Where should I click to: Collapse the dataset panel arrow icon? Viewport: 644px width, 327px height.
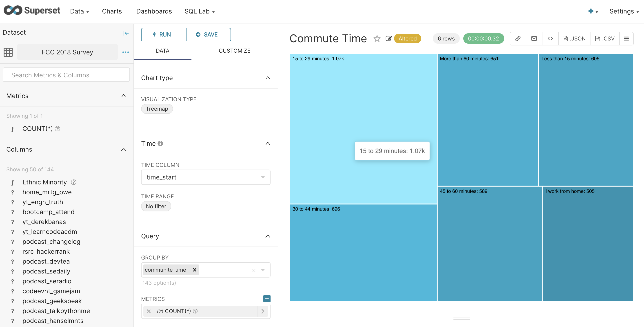(x=126, y=33)
